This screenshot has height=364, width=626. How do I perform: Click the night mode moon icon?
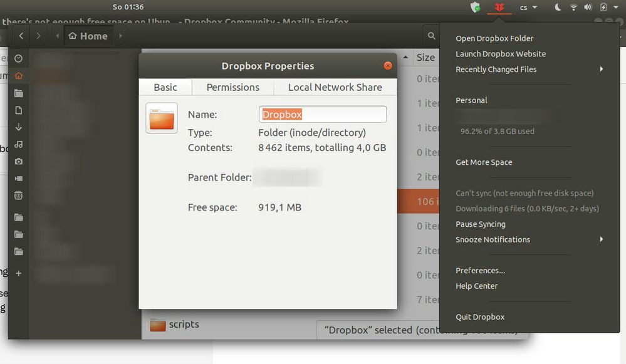(558, 7)
